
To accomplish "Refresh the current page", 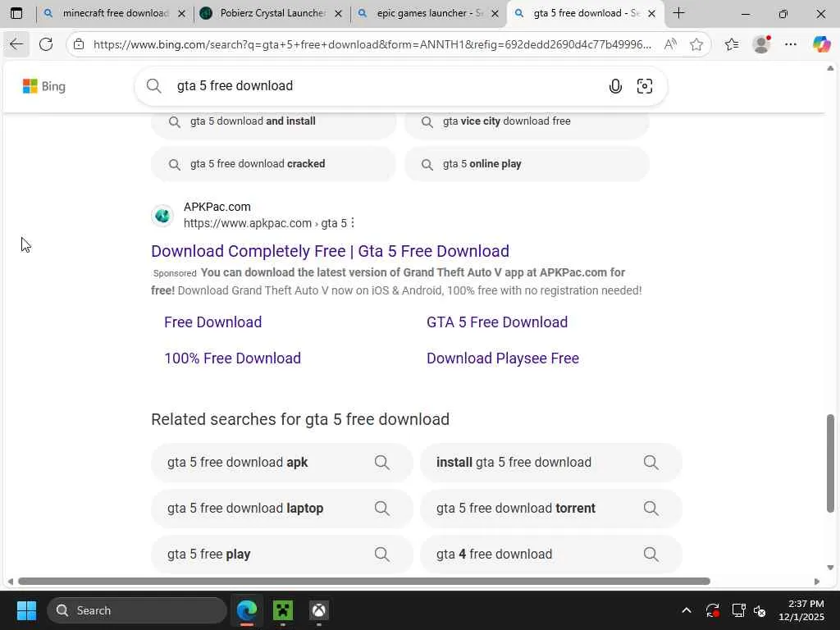I will (x=46, y=44).
